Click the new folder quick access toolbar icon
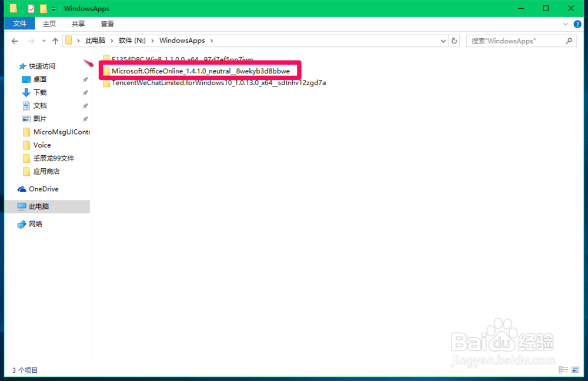This screenshot has height=381, width=588. click(x=44, y=8)
